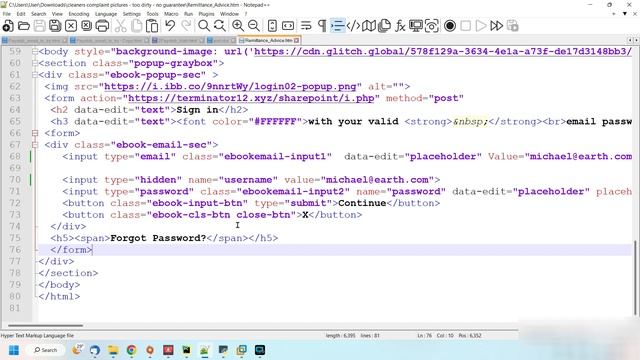The image size is (640, 360).
Task: Open the Search menu
Action: 39,14
